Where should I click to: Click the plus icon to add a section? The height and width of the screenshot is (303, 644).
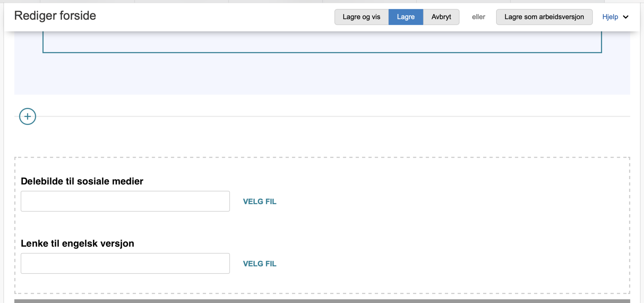coord(28,117)
